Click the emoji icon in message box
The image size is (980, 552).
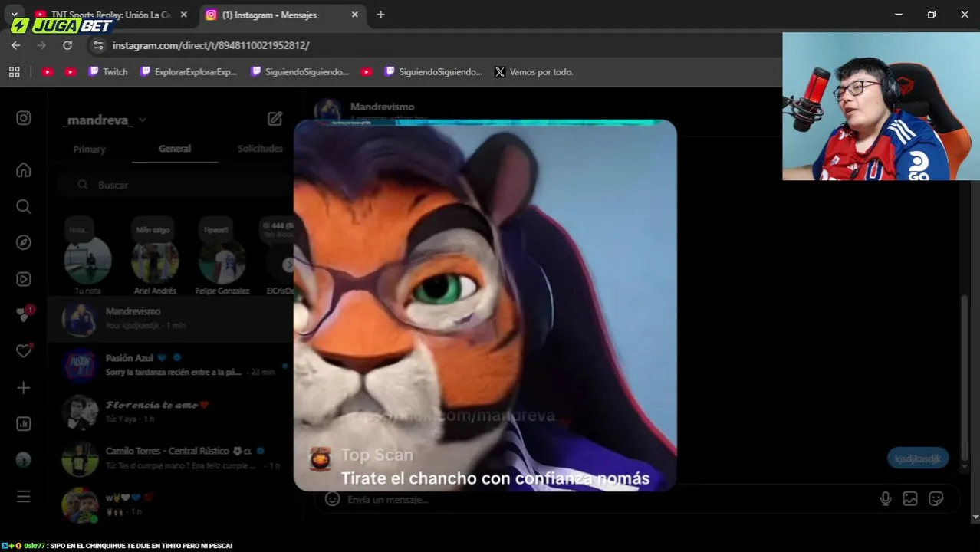pyautogui.click(x=332, y=499)
